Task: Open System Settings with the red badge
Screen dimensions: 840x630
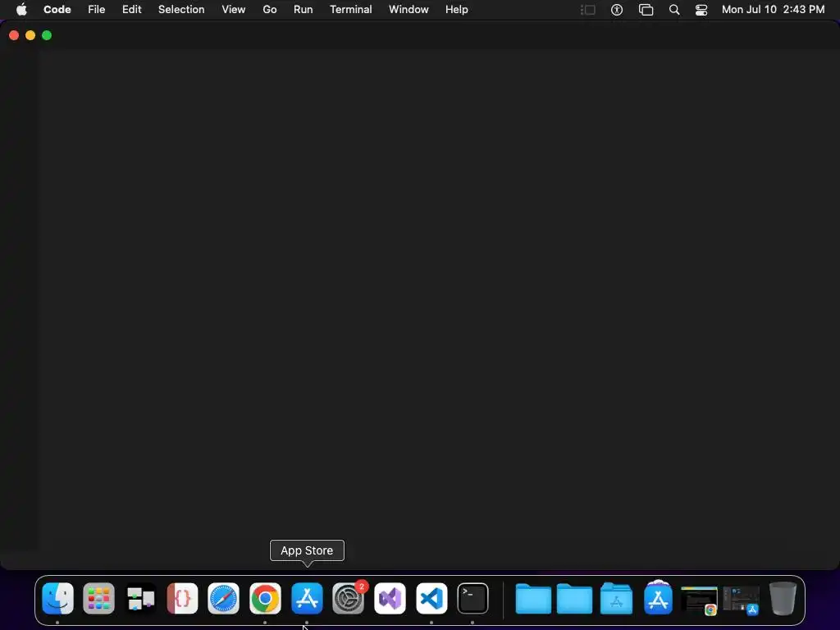Action: 348,598
